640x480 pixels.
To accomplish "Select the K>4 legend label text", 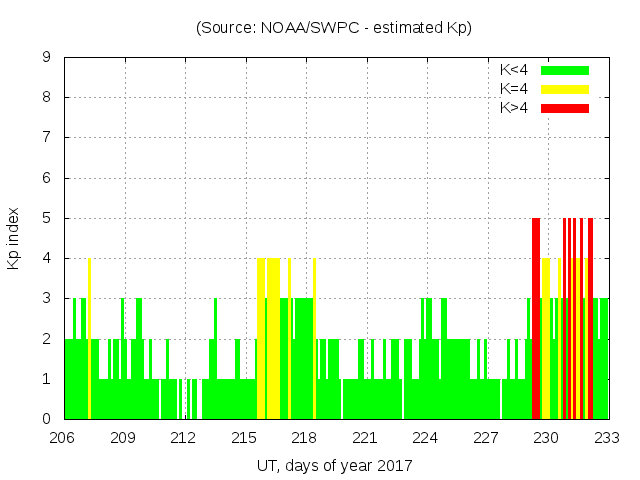I will (514, 108).
